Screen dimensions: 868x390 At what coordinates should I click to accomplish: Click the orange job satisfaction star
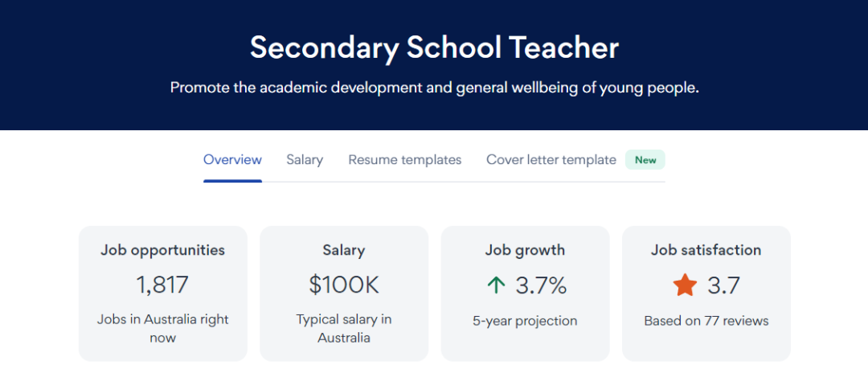pos(685,285)
